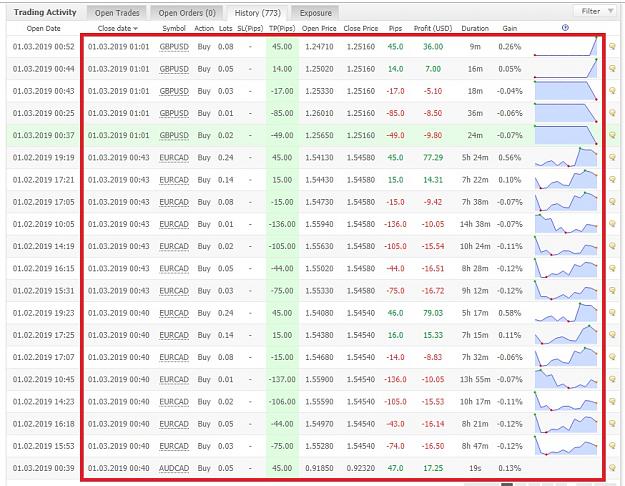
Task: Select close price 0.92320
Action: [361, 468]
